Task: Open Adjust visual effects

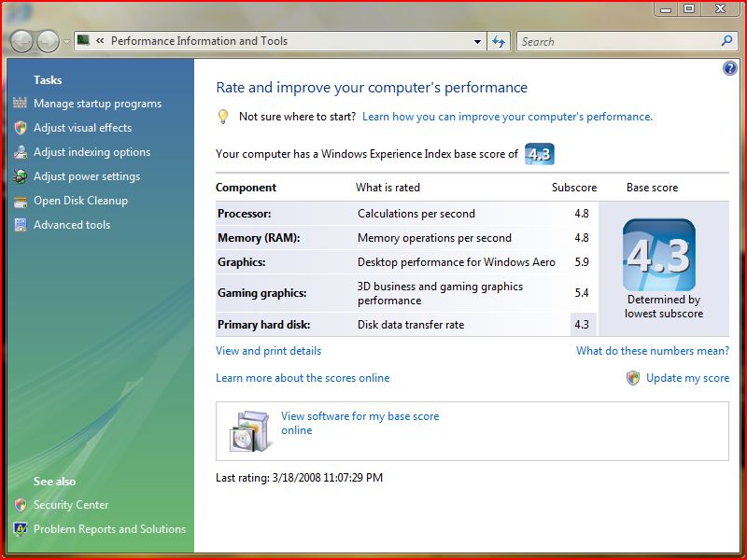Action: click(82, 128)
